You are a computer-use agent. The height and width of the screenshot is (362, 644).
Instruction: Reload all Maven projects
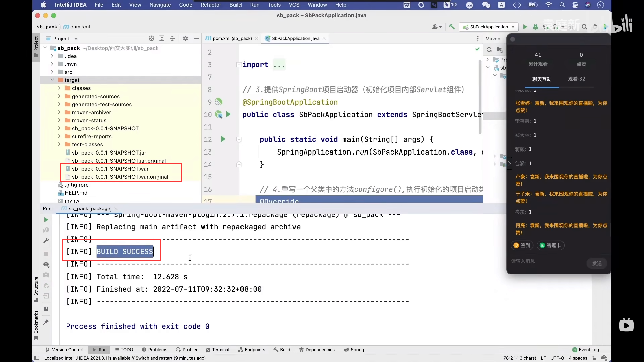click(x=489, y=50)
